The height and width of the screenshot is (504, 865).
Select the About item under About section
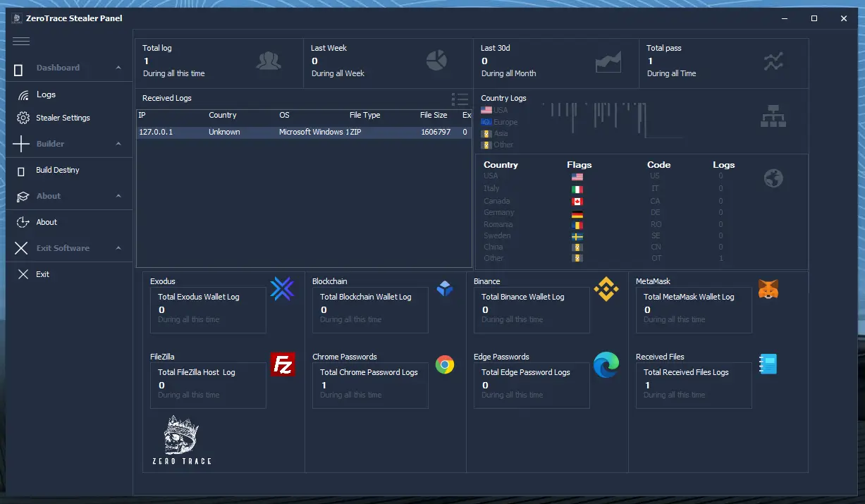coord(47,222)
